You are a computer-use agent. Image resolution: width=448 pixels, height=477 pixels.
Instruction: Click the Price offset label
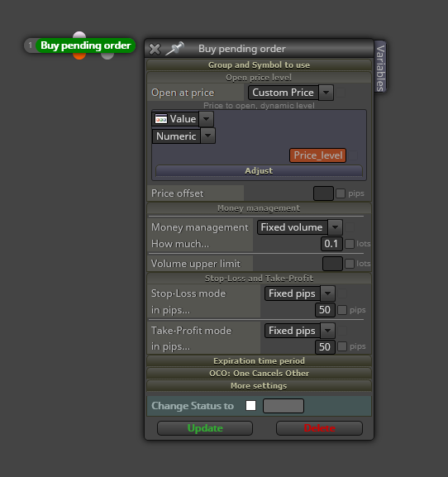[178, 193]
